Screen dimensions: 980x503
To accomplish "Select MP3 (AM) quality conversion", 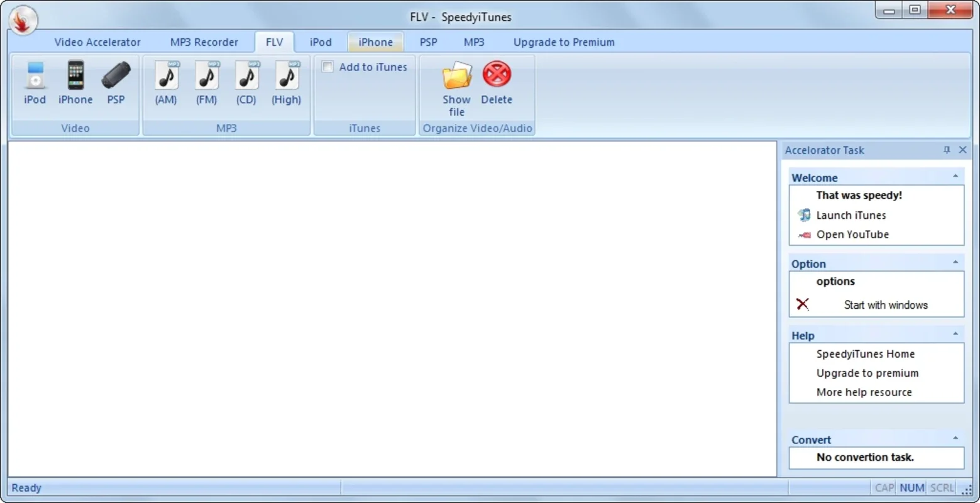I will click(166, 83).
